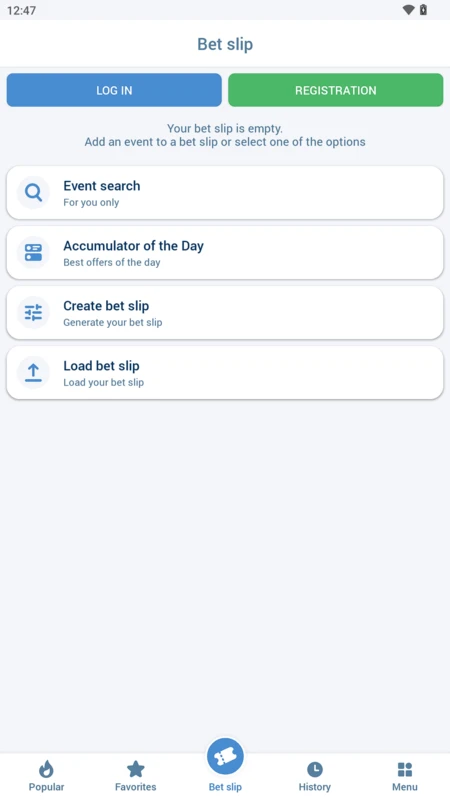
Task: Switch to the History tab label
Action: (x=315, y=787)
